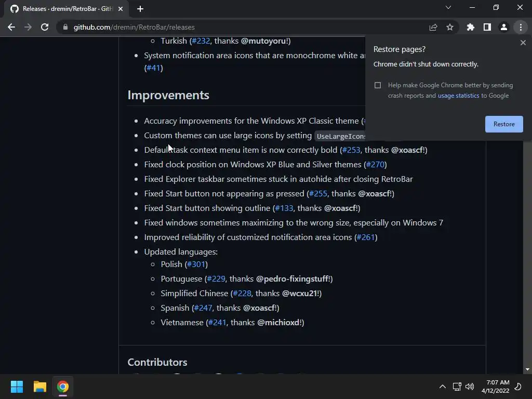Open the tab search chevron

coord(448,7)
